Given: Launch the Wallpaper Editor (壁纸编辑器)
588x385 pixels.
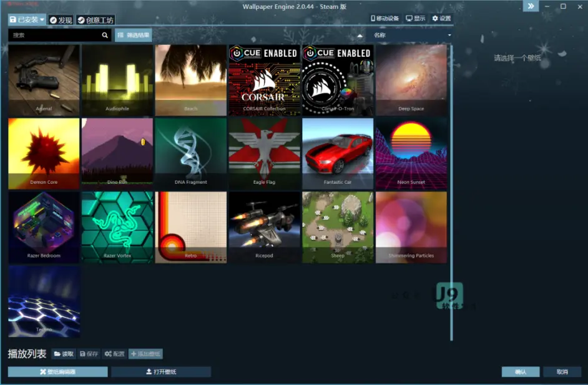Looking at the screenshot, I should 58,371.
